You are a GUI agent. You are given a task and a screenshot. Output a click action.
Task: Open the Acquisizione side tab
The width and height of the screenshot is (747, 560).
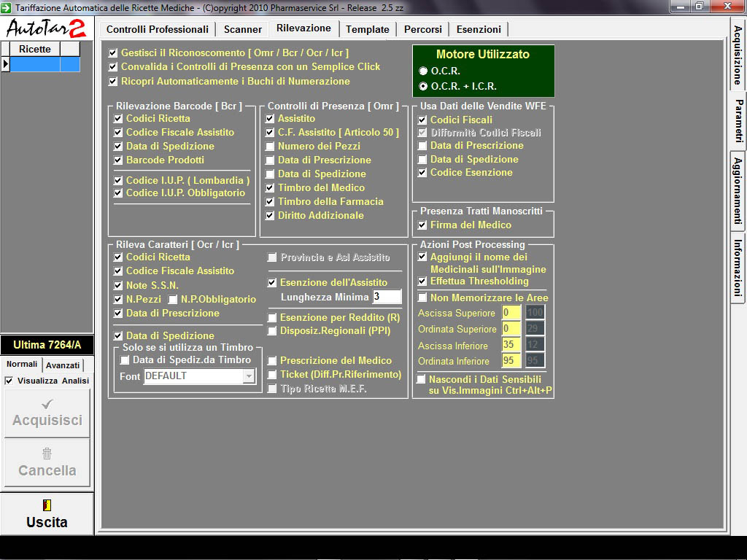tap(738, 55)
